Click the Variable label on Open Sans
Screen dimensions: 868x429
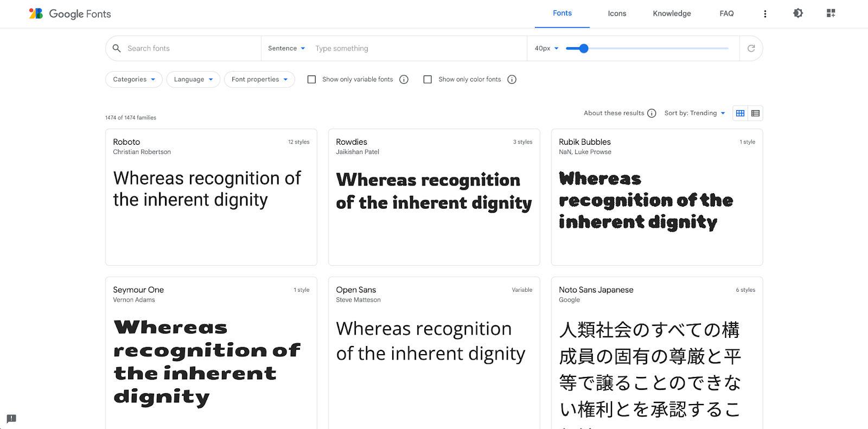(522, 290)
